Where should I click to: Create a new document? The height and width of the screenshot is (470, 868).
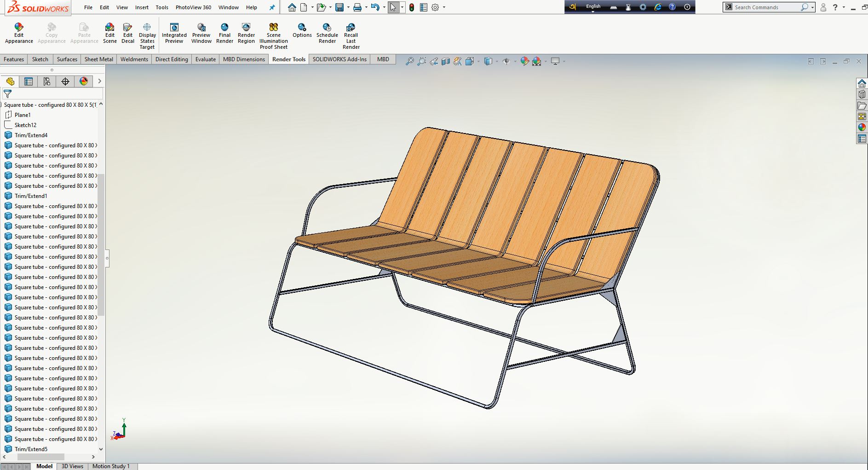click(x=304, y=7)
